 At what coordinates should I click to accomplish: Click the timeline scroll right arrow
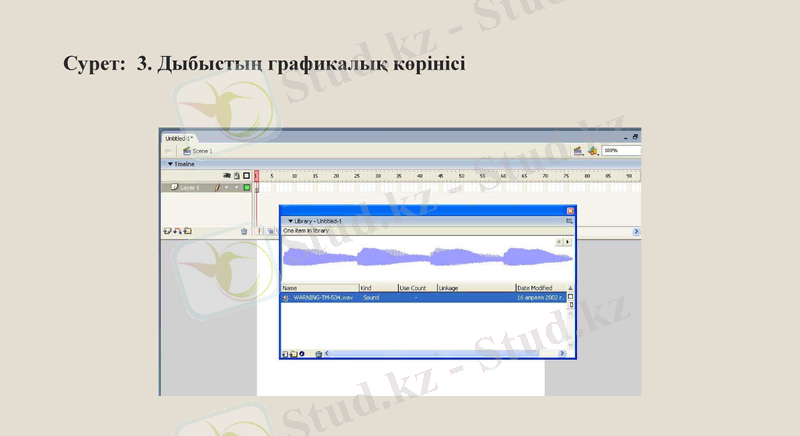[636, 232]
